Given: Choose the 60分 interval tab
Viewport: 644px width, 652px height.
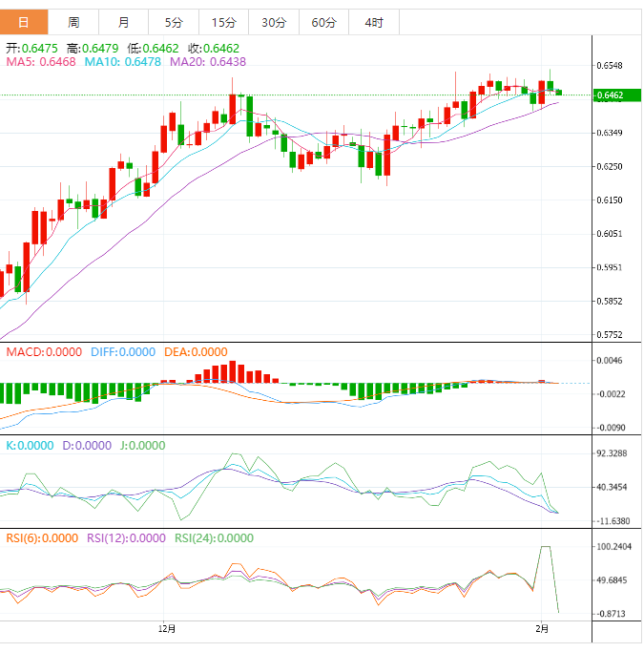Looking at the screenshot, I should coord(323,22).
